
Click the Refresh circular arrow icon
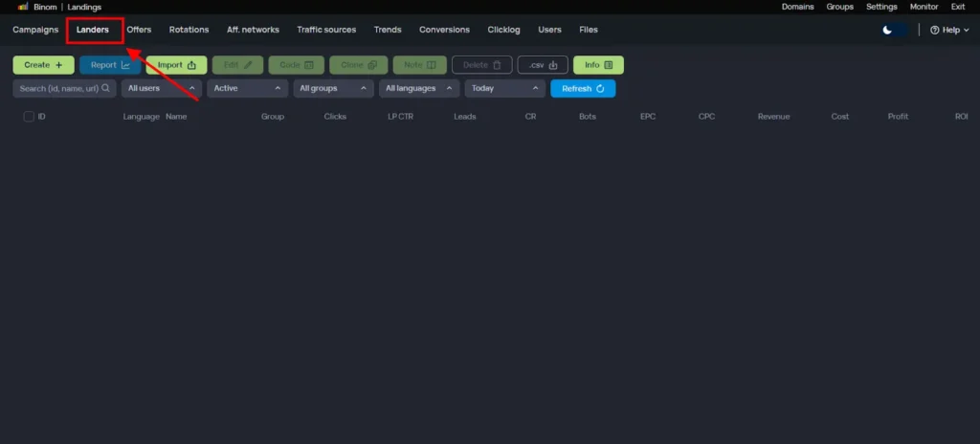(x=600, y=89)
